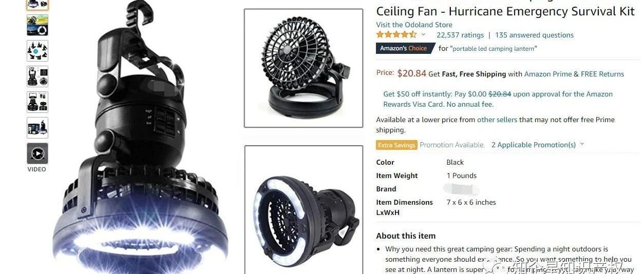Select the fourth product thumbnail image
Screen dimensions: 644x274
[37, 76]
